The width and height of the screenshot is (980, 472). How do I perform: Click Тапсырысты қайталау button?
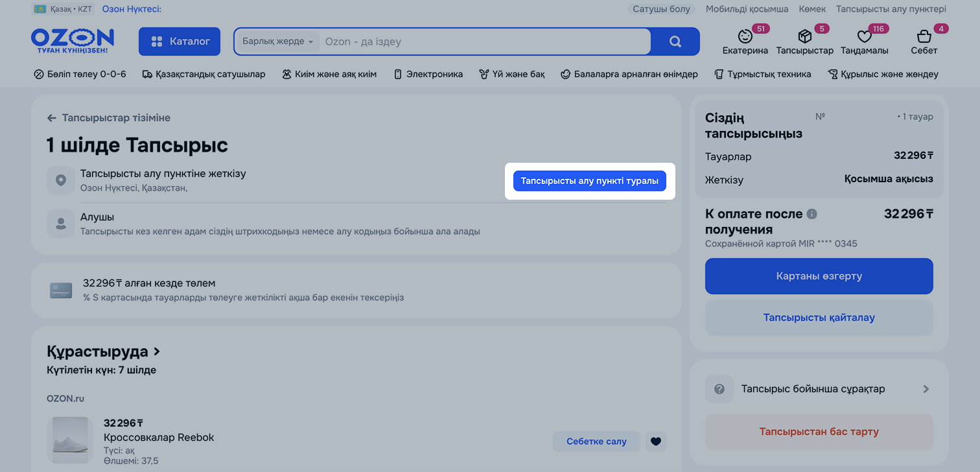click(819, 318)
